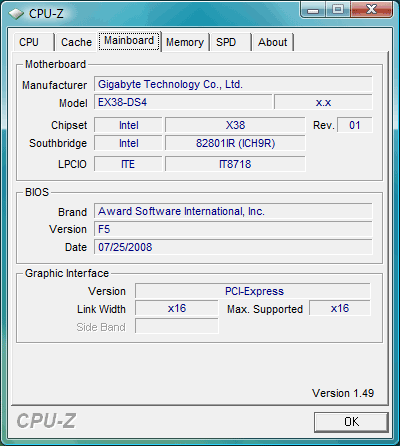
Task: Click the Manufacturer field Gigabyte Technology Co., Ltd.
Action: coord(233,84)
